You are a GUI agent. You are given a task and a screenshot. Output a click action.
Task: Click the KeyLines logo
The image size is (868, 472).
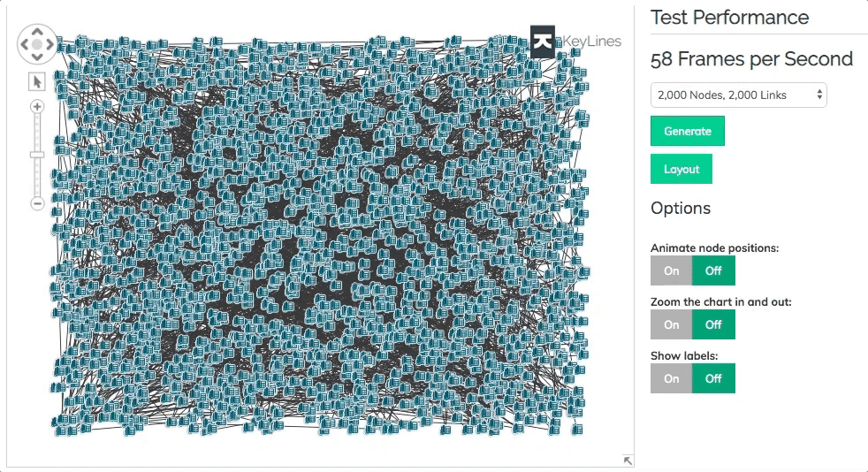(575, 42)
